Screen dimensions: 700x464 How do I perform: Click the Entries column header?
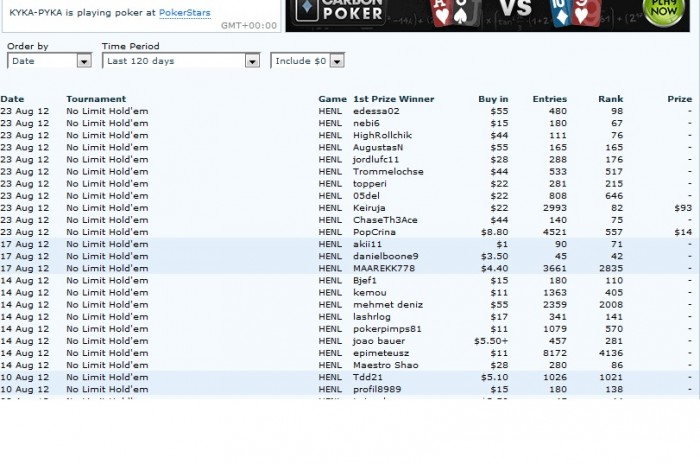(550, 99)
